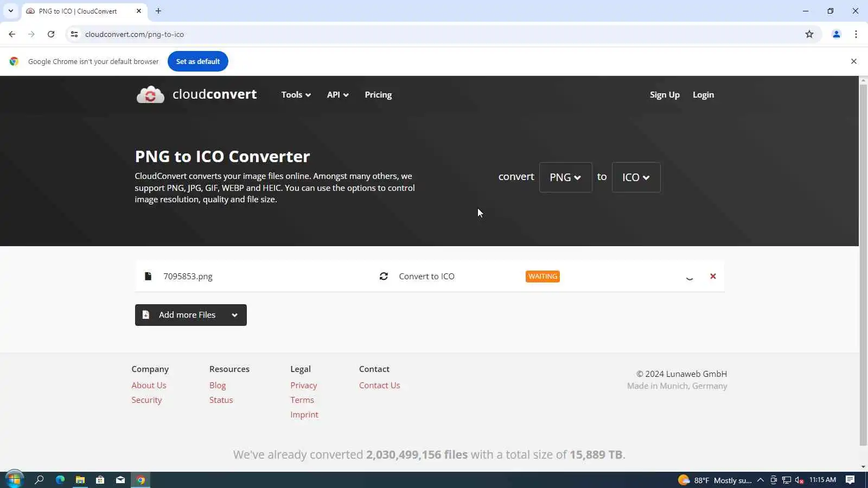Open the Status link
The height and width of the screenshot is (488, 868).
coord(221,400)
